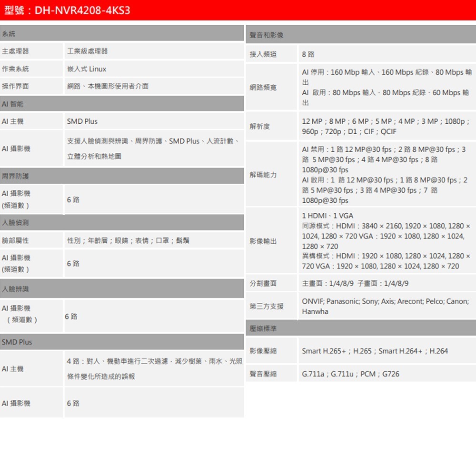Click the 12 MP；8 MP resolution list
Screen dimensions: 476x476
386,126
